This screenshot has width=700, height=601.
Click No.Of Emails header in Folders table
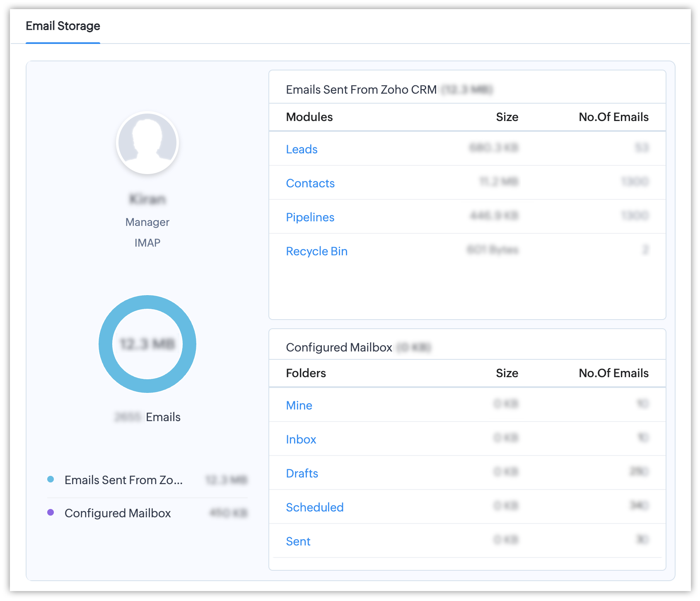click(x=613, y=373)
